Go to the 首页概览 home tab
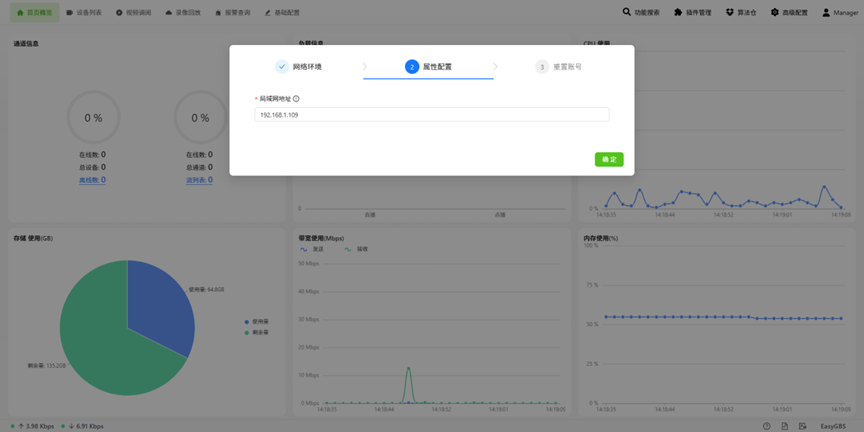 [x=34, y=12]
